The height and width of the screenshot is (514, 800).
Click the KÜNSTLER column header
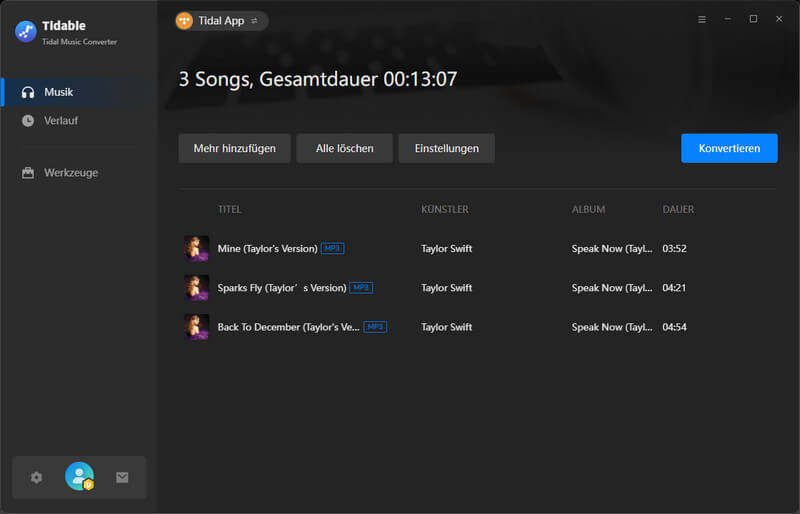coord(445,209)
